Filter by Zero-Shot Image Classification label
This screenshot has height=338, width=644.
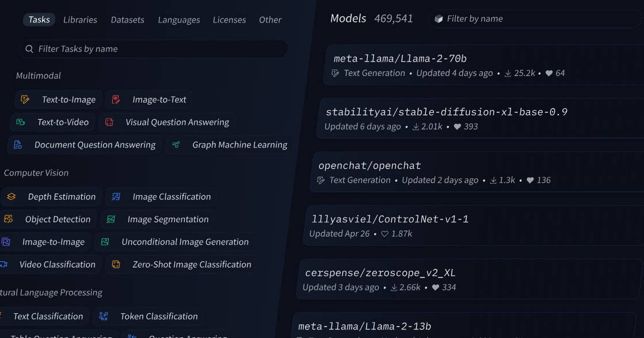point(192,264)
